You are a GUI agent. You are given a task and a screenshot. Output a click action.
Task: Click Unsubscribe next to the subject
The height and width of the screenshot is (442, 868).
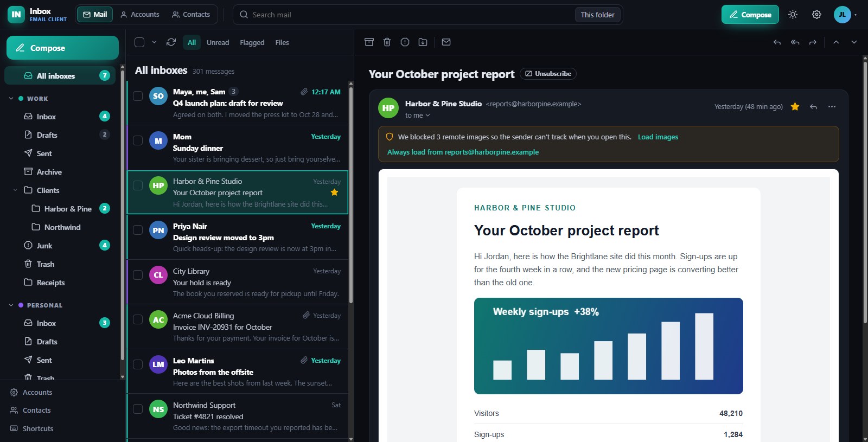click(548, 74)
